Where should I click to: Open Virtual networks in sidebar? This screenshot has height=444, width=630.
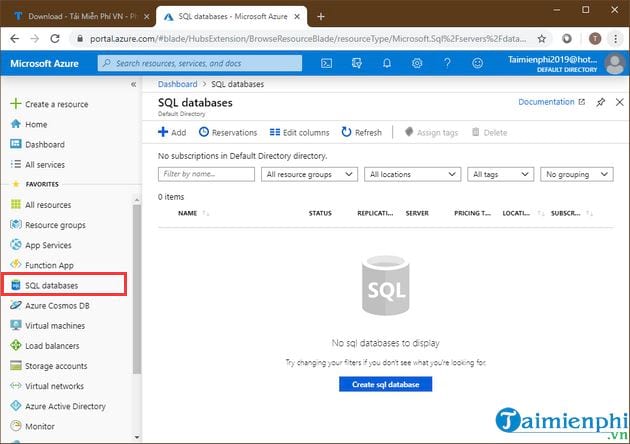click(x=47, y=386)
